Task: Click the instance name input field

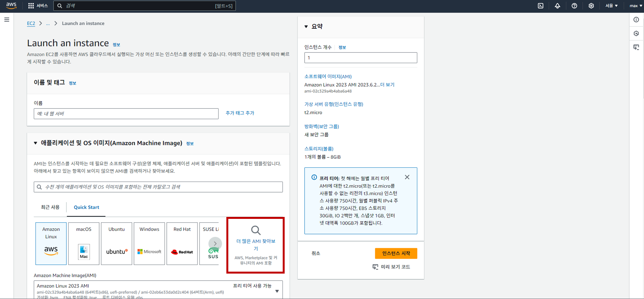Action: click(126, 114)
